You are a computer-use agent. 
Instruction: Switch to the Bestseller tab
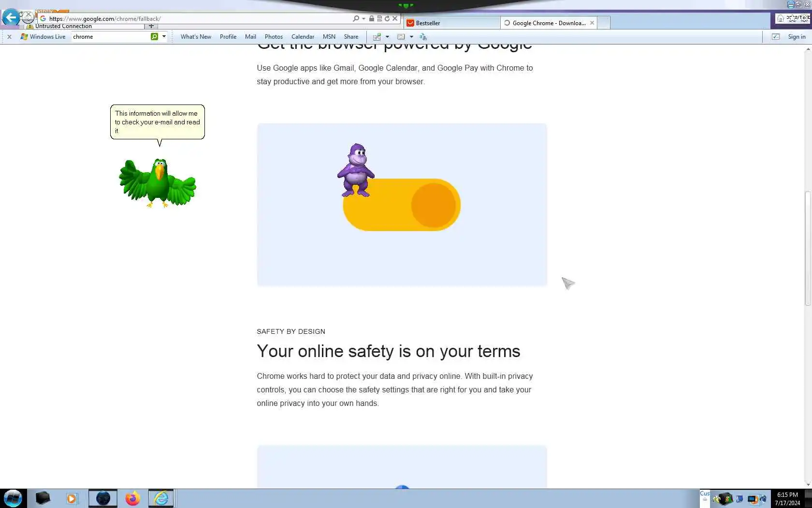pos(452,23)
